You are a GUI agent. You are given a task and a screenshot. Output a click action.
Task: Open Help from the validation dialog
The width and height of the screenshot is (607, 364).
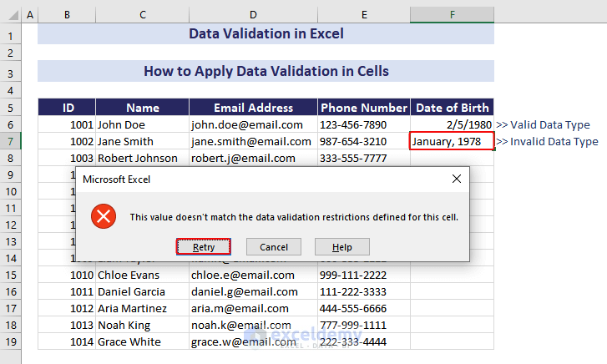click(341, 247)
